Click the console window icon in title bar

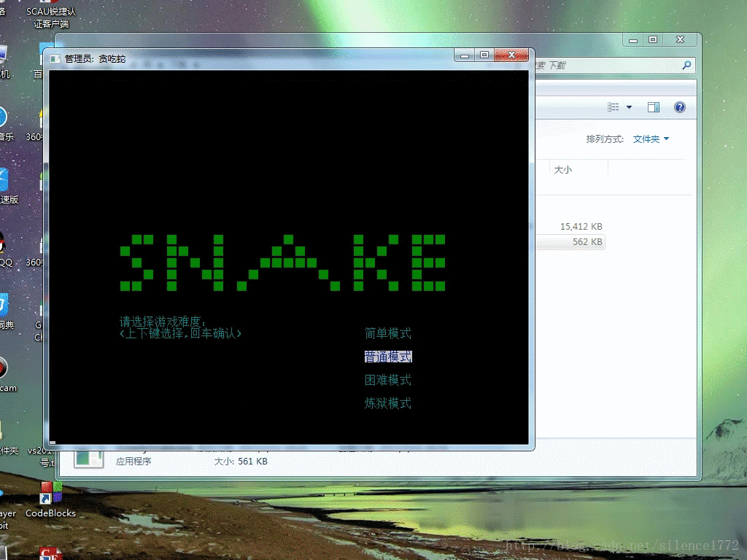(55, 58)
